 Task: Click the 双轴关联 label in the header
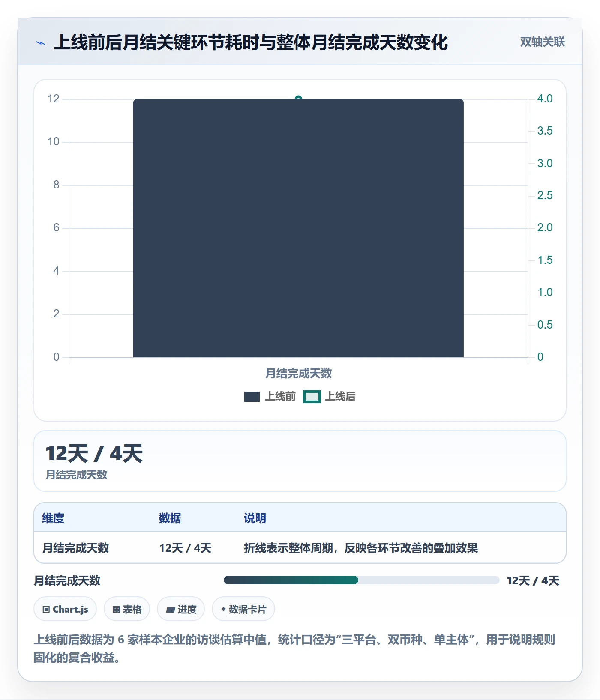point(542,42)
